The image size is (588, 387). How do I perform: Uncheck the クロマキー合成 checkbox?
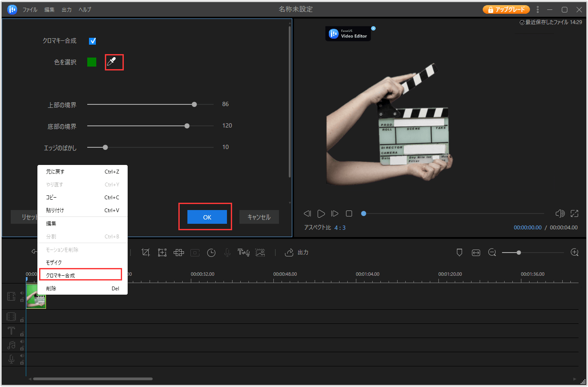click(x=92, y=41)
